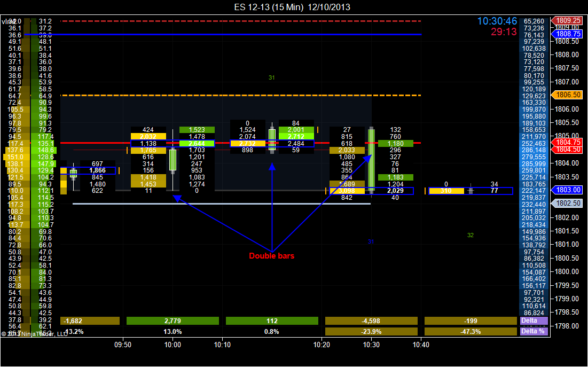The height and width of the screenshot is (367, 588).
Task: Select the green footprint cell 1,180
Action: [395, 143]
